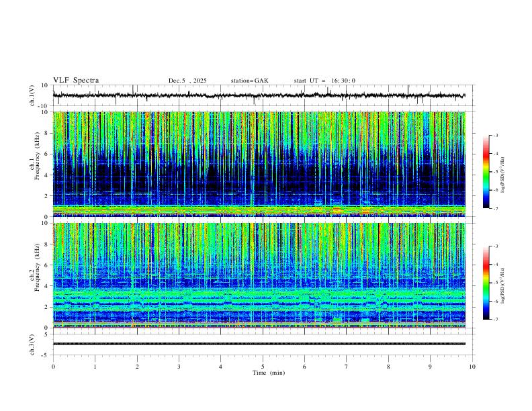Click the 'ch.3(V)' axis label
This screenshot has height=411, width=532.
(x=32, y=345)
